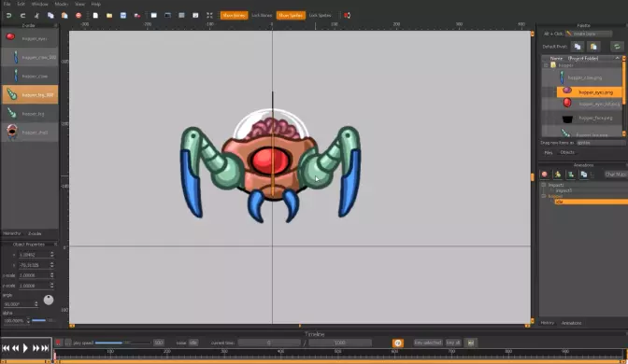Click the calendar-like layout icon

pos(195,15)
